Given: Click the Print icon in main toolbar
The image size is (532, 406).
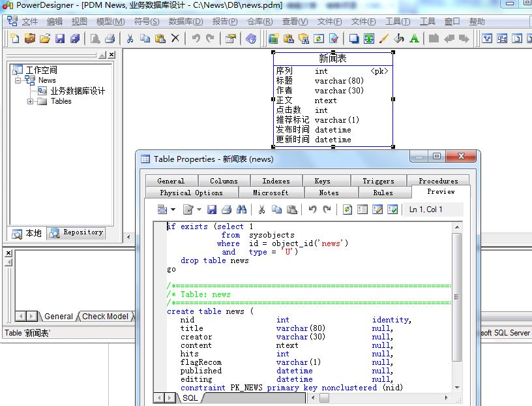Looking at the screenshot, I should (110, 39).
